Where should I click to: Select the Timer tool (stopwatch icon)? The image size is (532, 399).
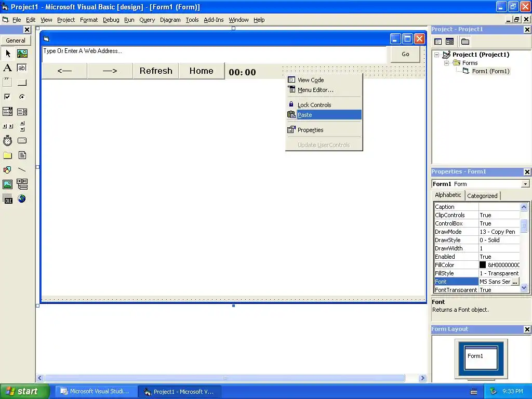pos(7,140)
